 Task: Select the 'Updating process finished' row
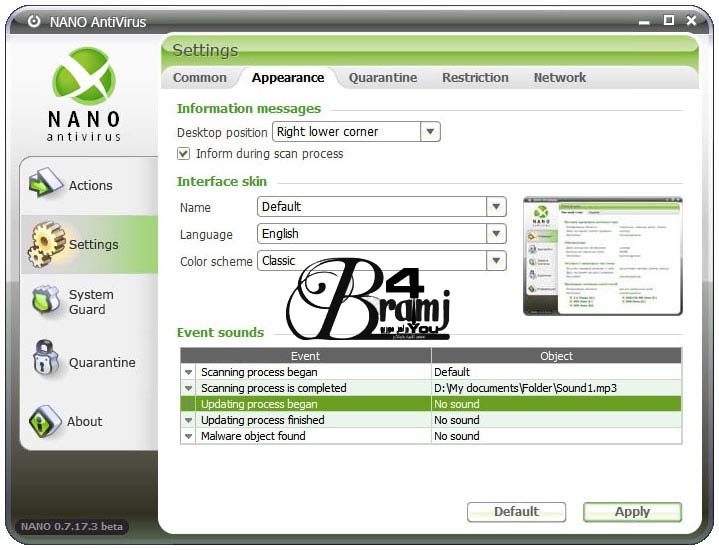431,420
